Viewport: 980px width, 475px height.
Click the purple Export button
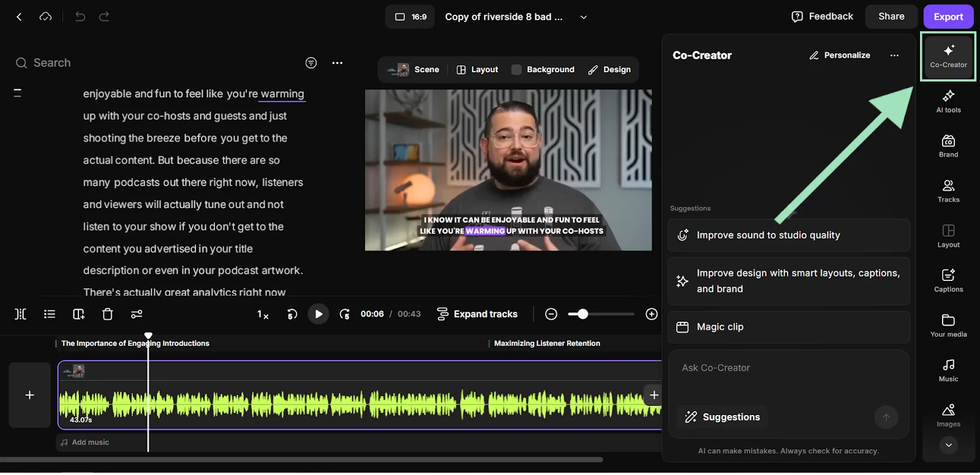point(948,17)
